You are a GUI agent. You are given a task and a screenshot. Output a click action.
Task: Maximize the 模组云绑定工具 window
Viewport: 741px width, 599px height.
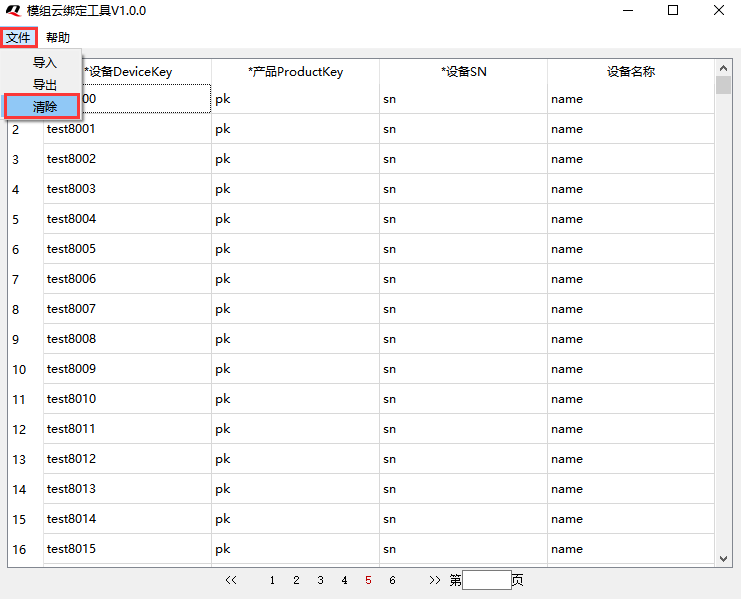click(x=673, y=10)
